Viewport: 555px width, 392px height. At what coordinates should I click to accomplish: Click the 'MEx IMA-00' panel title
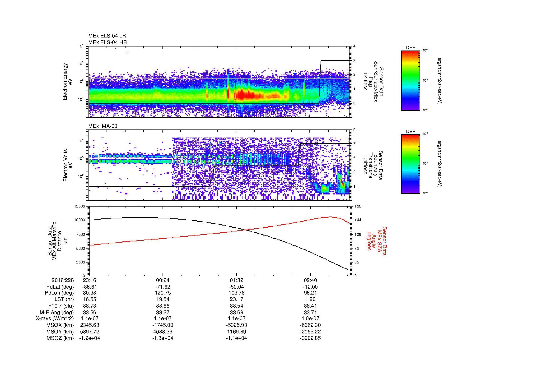pyautogui.click(x=103, y=126)
